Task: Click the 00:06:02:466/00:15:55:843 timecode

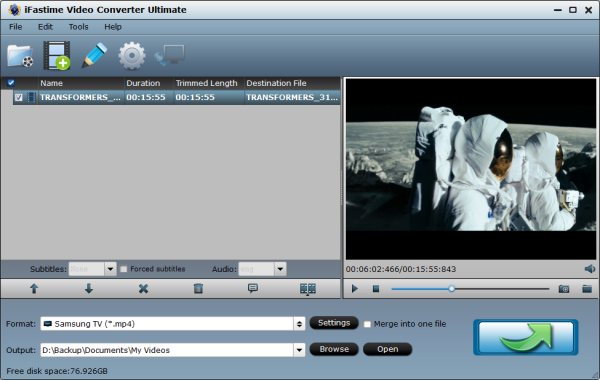Action: (401, 269)
